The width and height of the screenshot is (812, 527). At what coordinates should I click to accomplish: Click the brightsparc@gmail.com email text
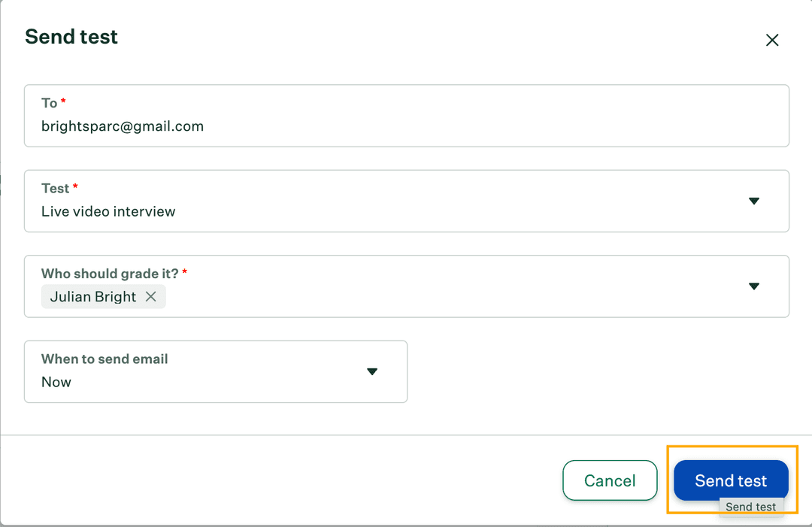(123, 126)
